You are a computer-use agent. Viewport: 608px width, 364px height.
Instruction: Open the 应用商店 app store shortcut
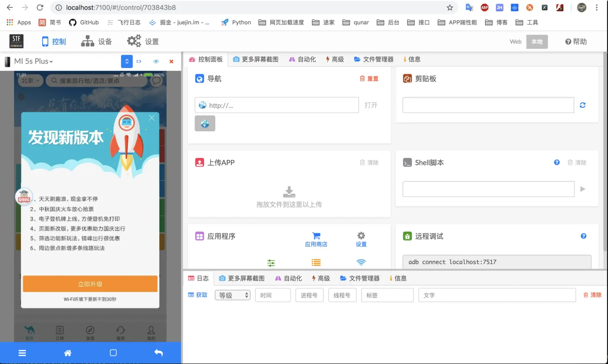316,240
